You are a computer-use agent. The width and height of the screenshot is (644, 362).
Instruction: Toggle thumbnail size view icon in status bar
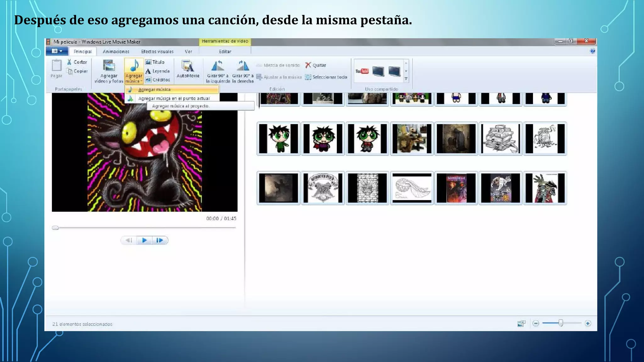(521, 323)
